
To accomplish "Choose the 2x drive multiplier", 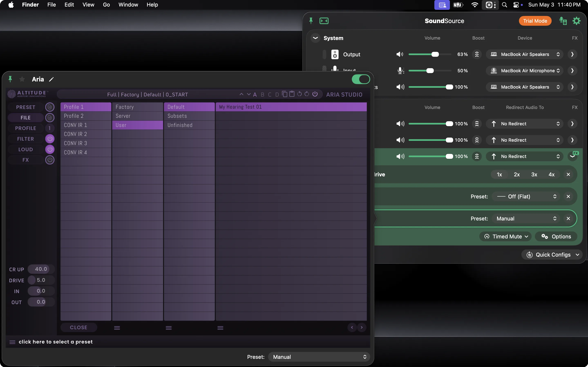I will pos(517,175).
